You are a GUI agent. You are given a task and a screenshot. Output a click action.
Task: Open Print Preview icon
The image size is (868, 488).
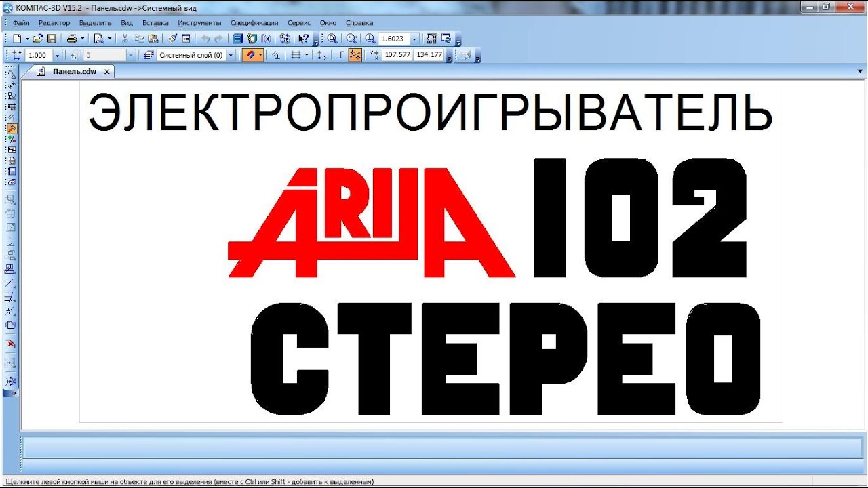tap(99, 39)
